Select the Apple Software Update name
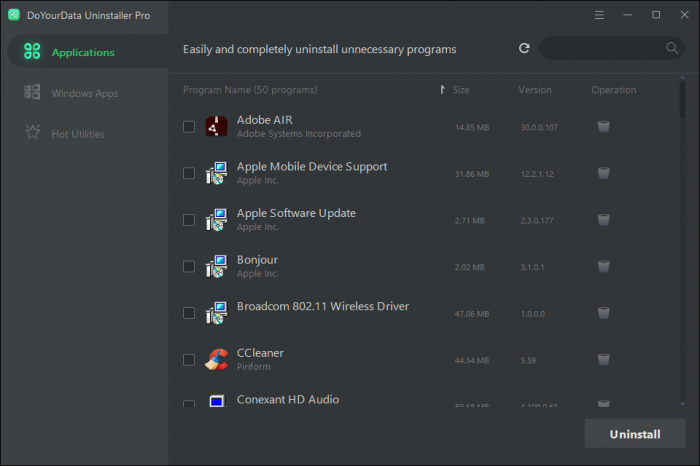The height and width of the screenshot is (466, 700). coord(296,213)
